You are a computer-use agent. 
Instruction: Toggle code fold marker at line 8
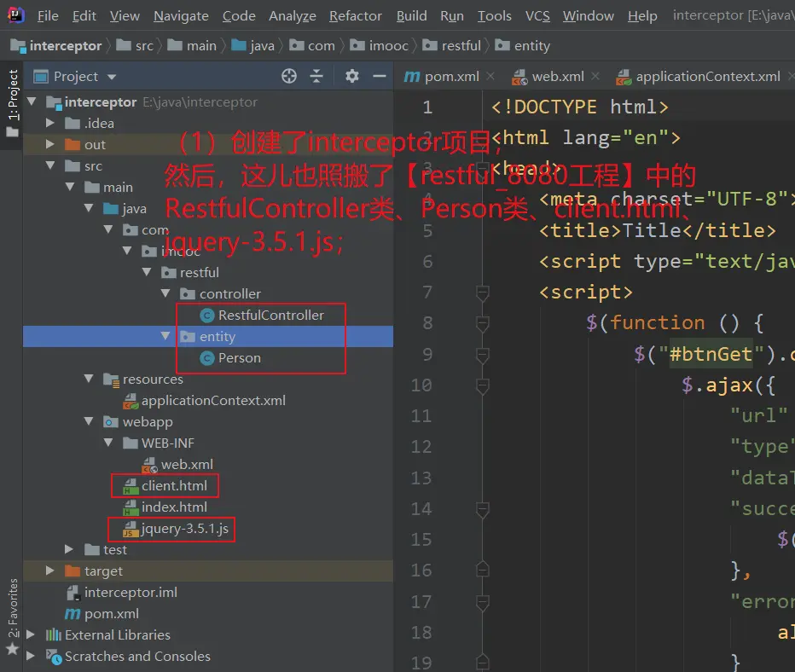tap(483, 324)
